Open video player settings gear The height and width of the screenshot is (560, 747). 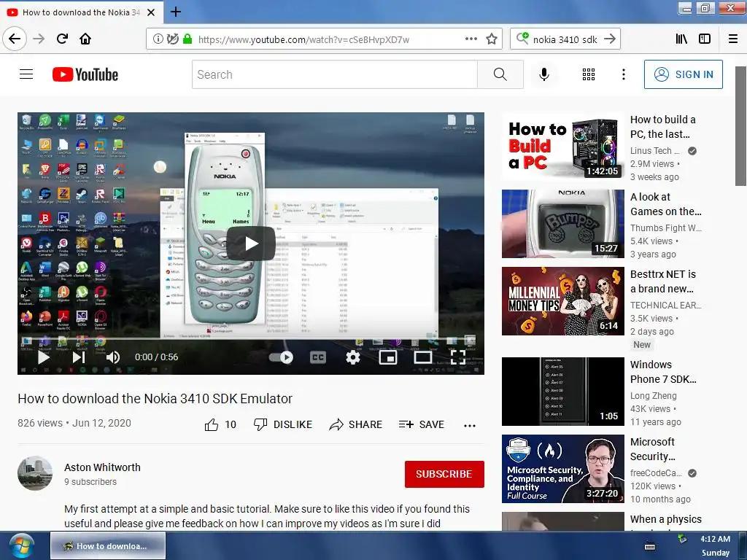coord(353,357)
